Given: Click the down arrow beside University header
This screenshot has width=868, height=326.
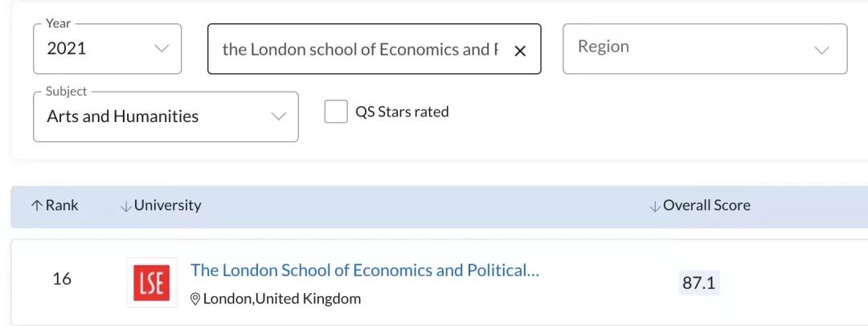Looking at the screenshot, I should click(x=125, y=206).
